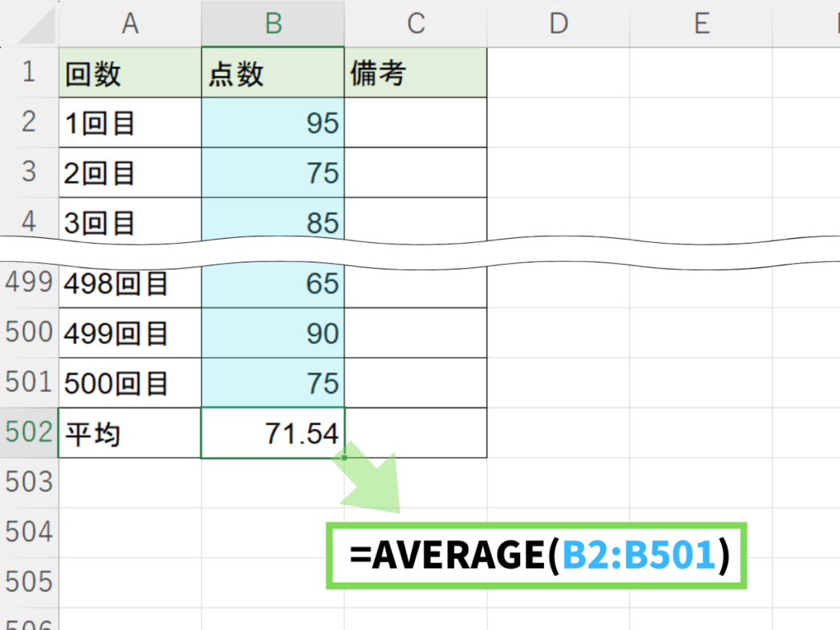Select row 502 header
840x630 pixels.
(x=30, y=432)
